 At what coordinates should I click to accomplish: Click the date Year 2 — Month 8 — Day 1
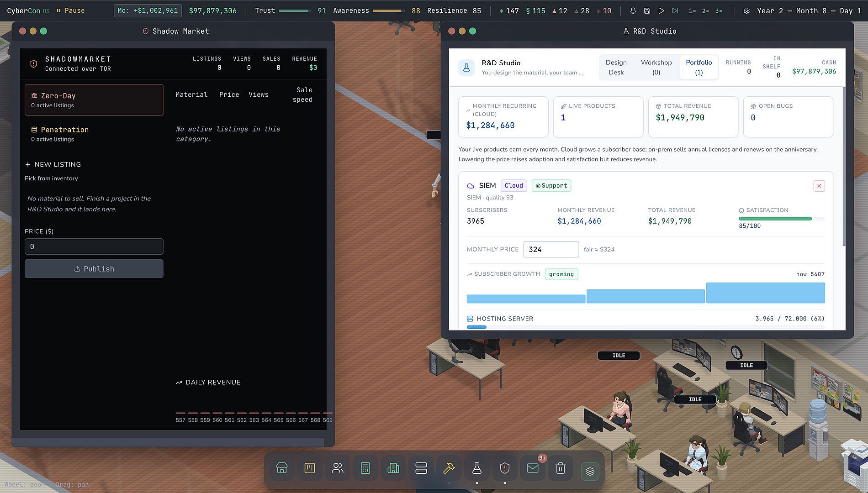coord(809,10)
